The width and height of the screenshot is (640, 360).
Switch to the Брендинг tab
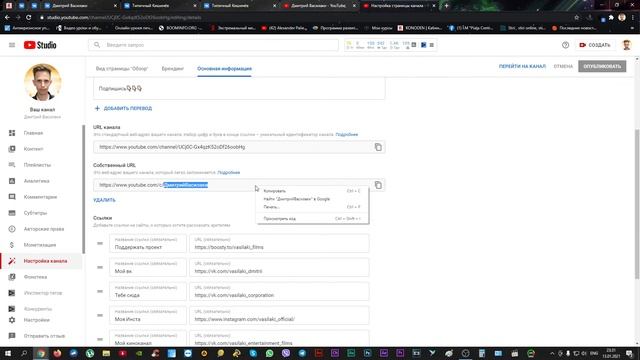(x=173, y=69)
